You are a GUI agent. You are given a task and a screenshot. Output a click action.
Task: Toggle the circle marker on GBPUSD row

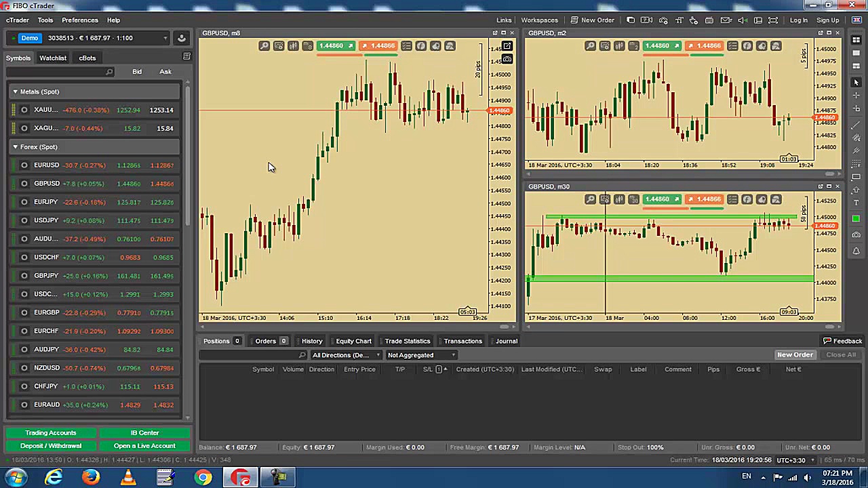tap(24, 184)
